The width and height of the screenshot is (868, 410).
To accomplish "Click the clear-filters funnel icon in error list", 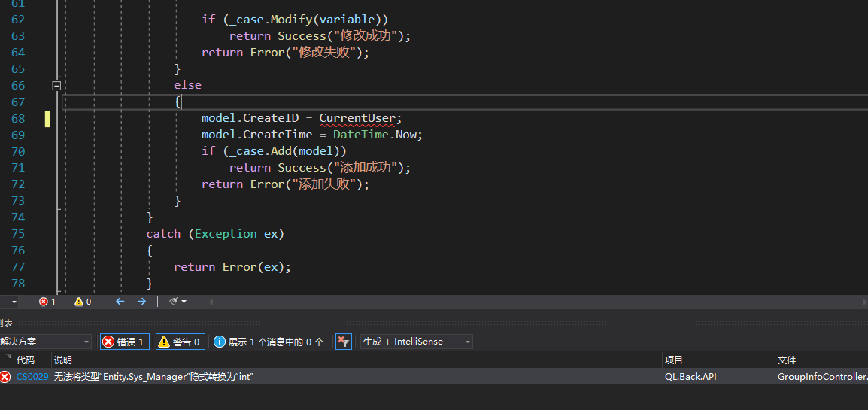I will (343, 342).
